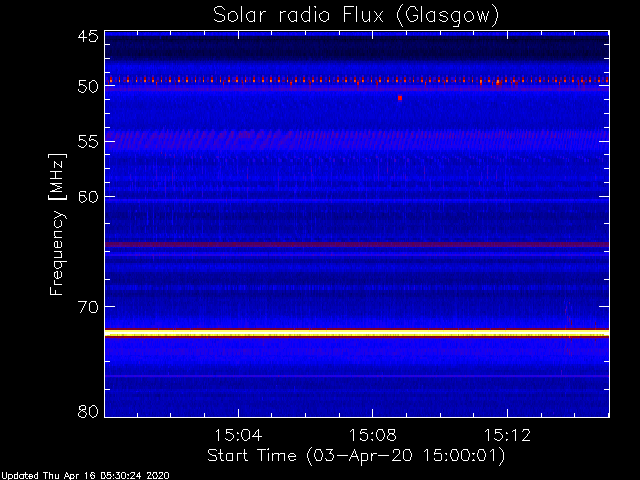Click the 80 frequency tick label

pyautogui.click(x=88, y=411)
